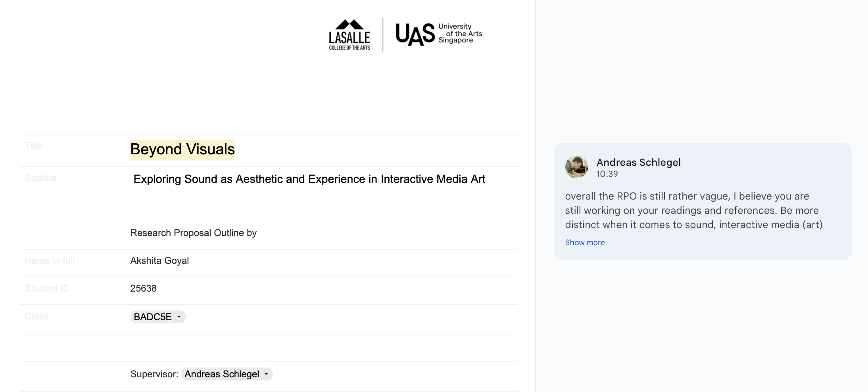868x392 pixels.
Task: Expand the comment with Show more
Action: 585,242
